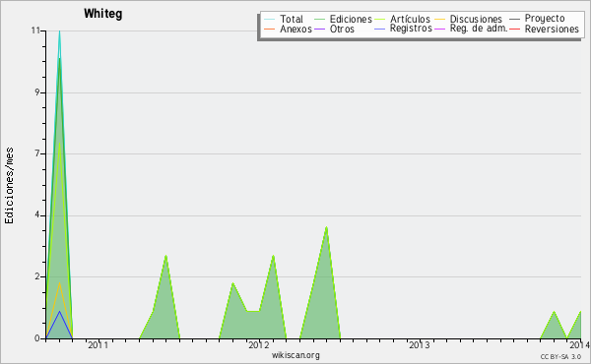This screenshot has width=591, height=364.
Task: Click the 'Reg. de adm.' legend label
Action: tap(479, 29)
